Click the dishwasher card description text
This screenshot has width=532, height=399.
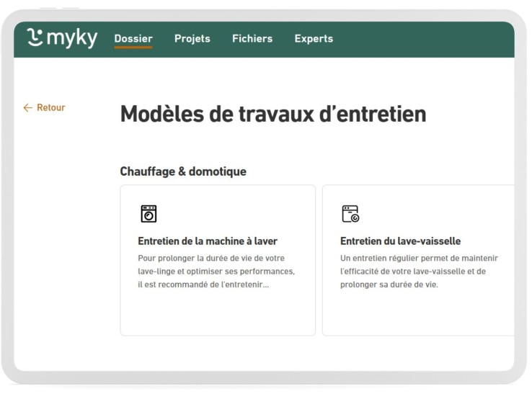(418, 272)
